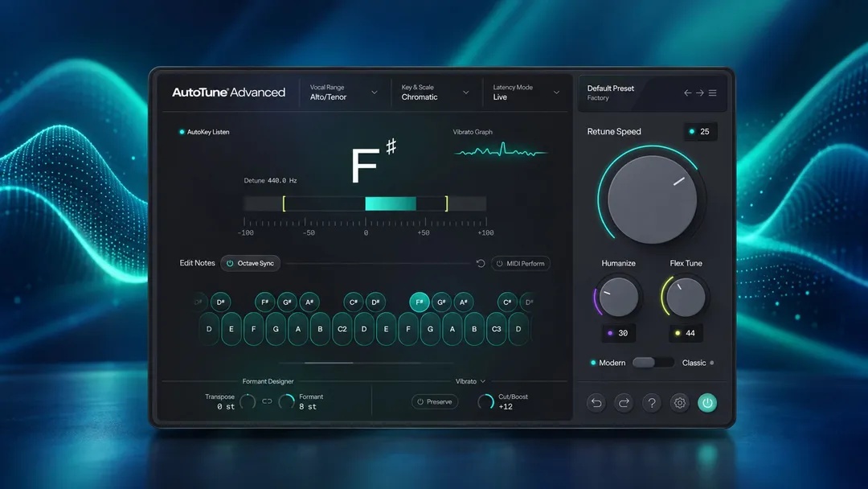This screenshot has height=489, width=868.
Task: Open help with the question mark button
Action: [x=652, y=403]
